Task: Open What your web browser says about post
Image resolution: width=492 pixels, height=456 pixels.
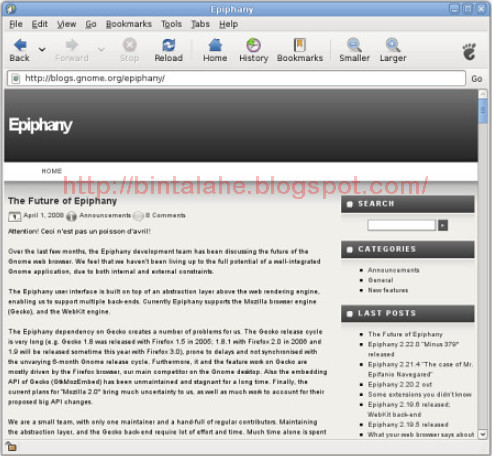Action: [421, 434]
